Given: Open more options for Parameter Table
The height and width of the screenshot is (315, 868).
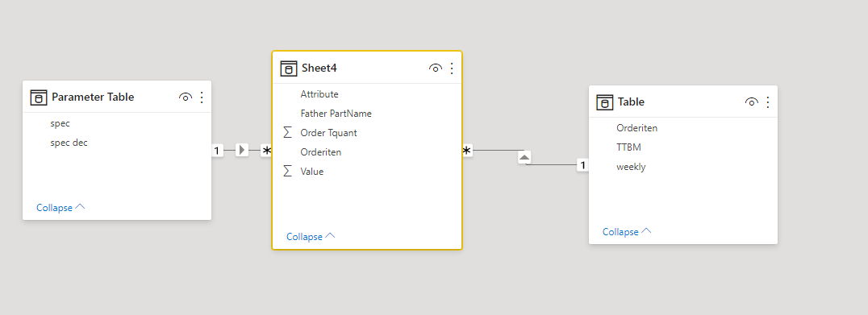Looking at the screenshot, I should (x=202, y=97).
